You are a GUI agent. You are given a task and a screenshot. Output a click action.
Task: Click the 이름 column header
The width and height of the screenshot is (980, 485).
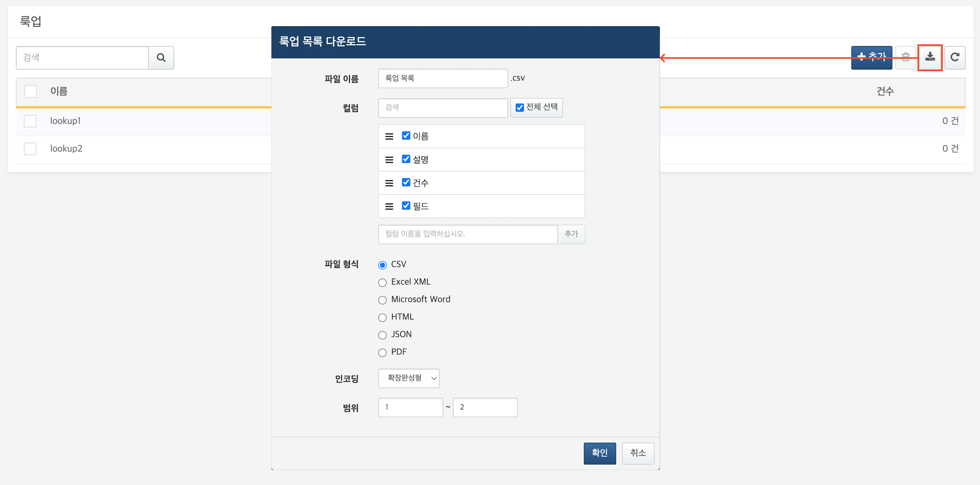pyautogui.click(x=59, y=91)
